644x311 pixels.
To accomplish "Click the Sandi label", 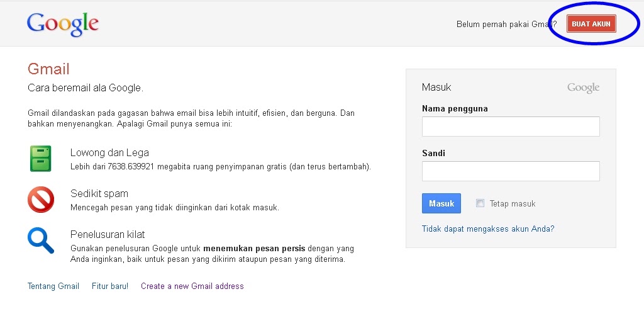I will tap(433, 153).
